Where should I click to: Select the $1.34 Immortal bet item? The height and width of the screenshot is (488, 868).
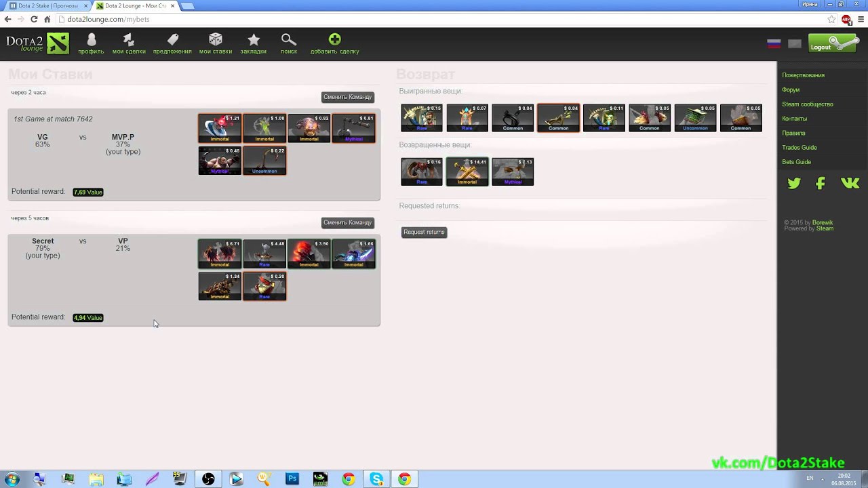(220, 286)
